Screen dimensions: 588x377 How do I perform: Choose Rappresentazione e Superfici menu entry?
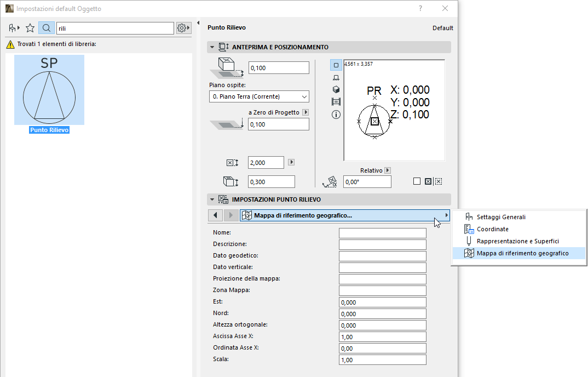pyautogui.click(x=520, y=241)
